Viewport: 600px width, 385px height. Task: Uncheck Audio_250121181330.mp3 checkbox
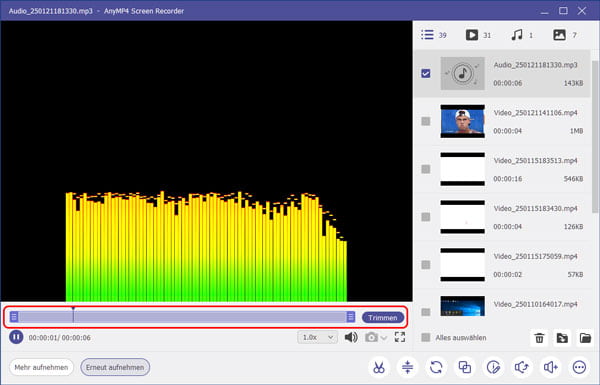pyautogui.click(x=426, y=73)
